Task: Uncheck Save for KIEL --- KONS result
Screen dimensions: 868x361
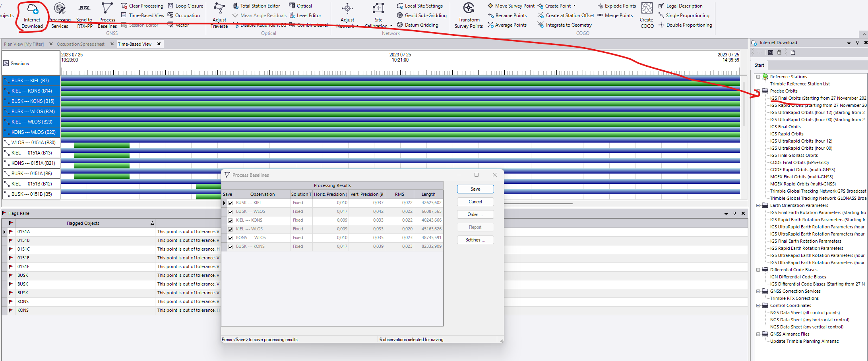Action: click(230, 220)
